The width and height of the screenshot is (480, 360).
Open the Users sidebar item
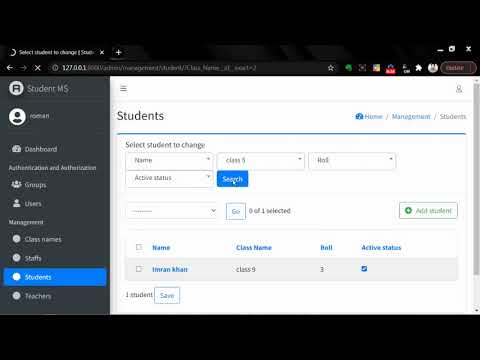pos(55,203)
